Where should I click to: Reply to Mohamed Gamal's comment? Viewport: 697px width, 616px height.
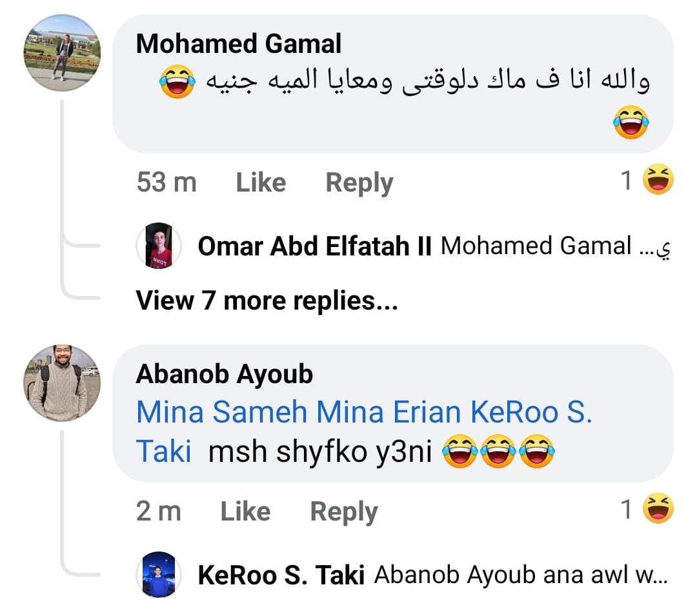[x=359, y=183]
